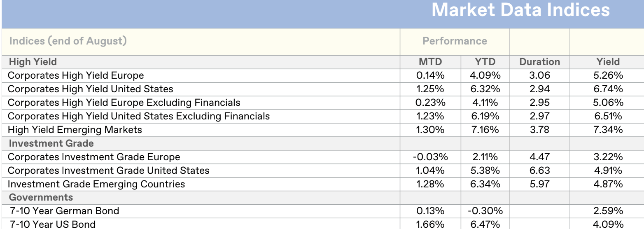The height and width of the screenshot is (229, 644).
Task: Click the Performance column group header
Action: pyautogui.click(x=455, y=41)
